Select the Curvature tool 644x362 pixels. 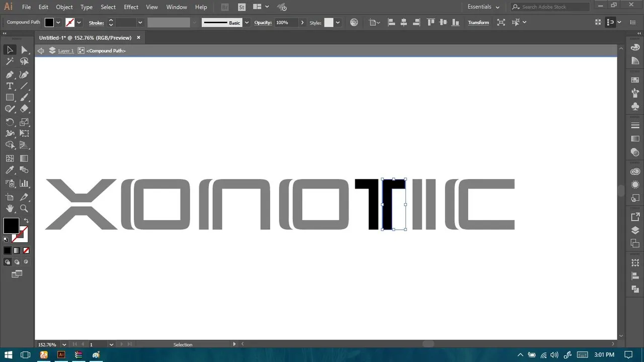(24, 74)
